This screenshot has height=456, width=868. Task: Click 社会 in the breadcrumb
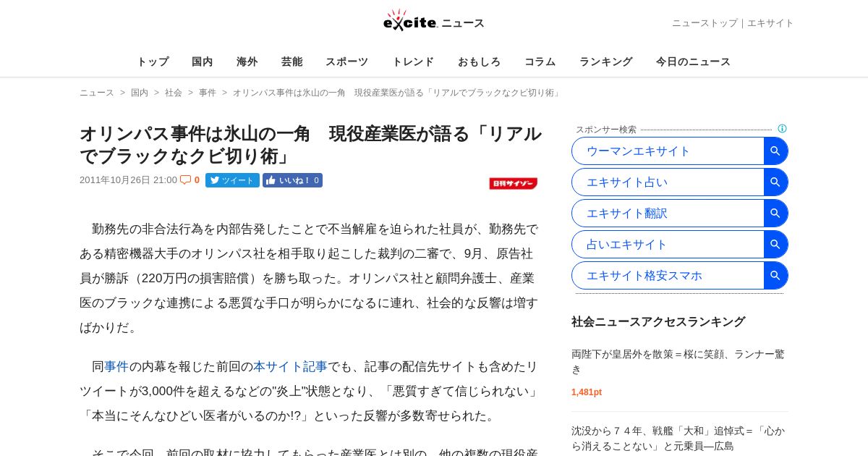(x=174, y=93)
